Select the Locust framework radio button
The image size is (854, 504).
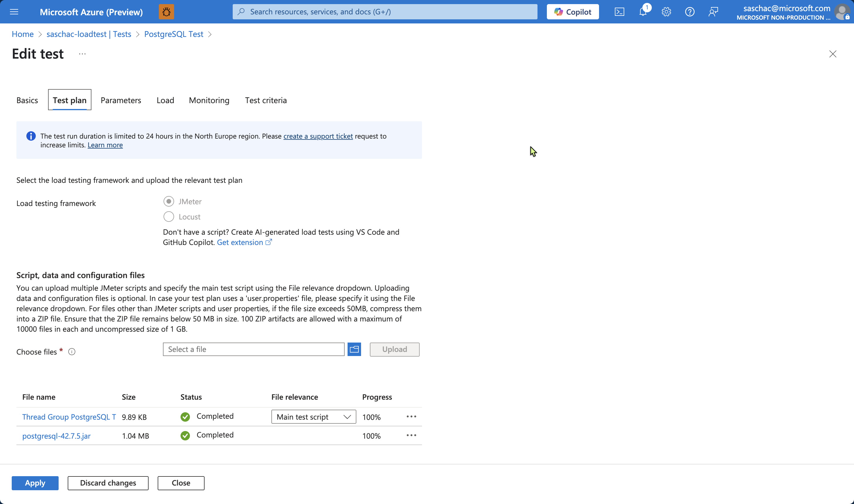click(169, 217)
